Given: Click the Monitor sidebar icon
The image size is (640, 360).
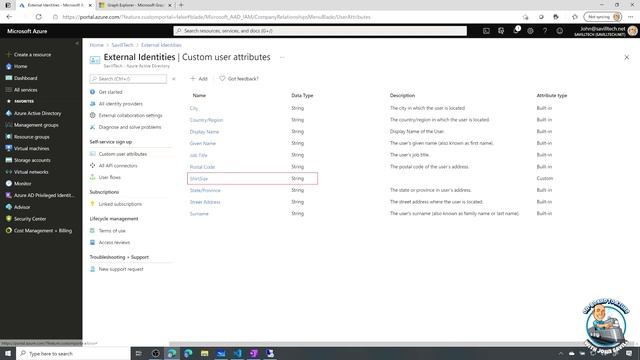Looking at the screenshot, I should coord(9,184).
